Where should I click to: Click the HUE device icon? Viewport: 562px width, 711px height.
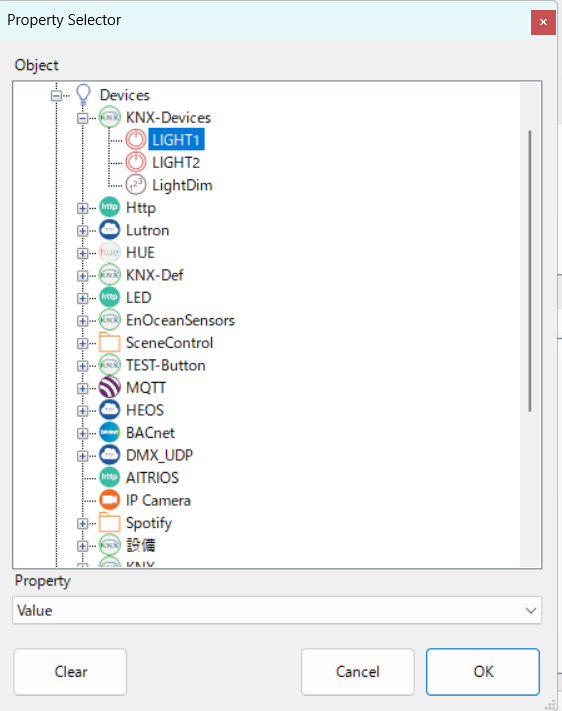click(109, 253)
